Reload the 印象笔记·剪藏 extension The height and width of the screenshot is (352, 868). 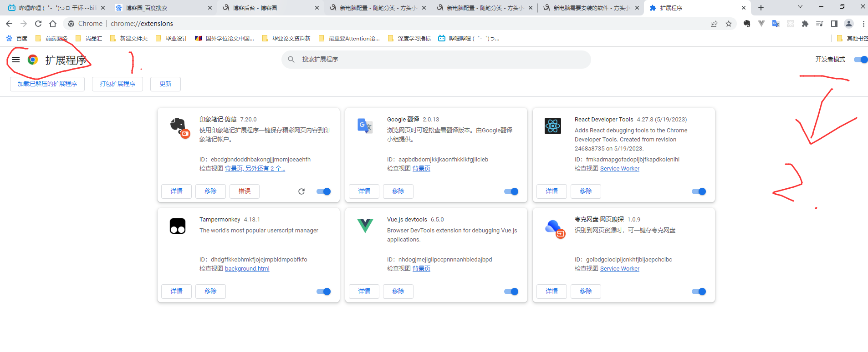click(301, 191)
